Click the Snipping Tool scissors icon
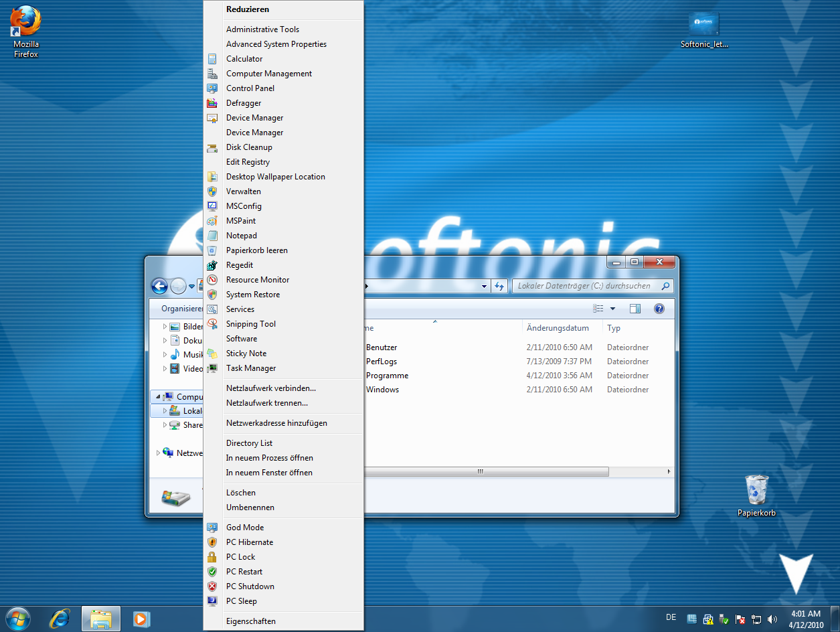 pos(212,324)
